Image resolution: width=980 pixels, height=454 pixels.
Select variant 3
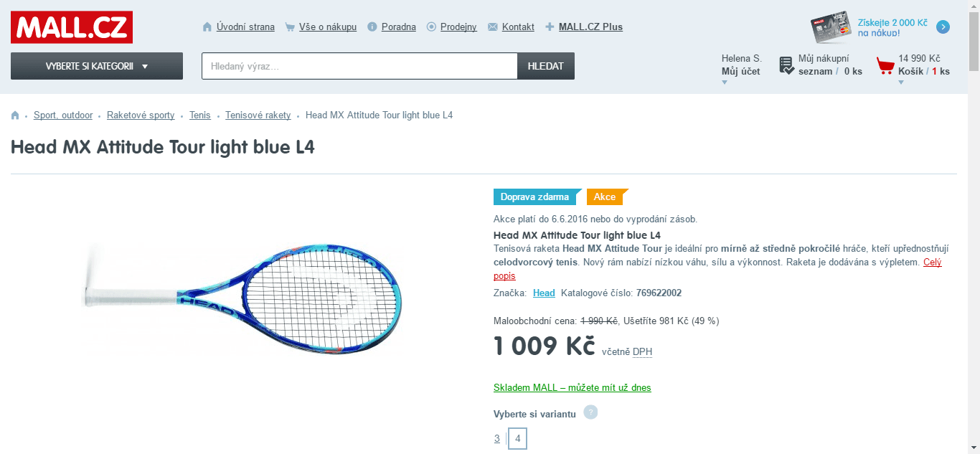[496, 438]
